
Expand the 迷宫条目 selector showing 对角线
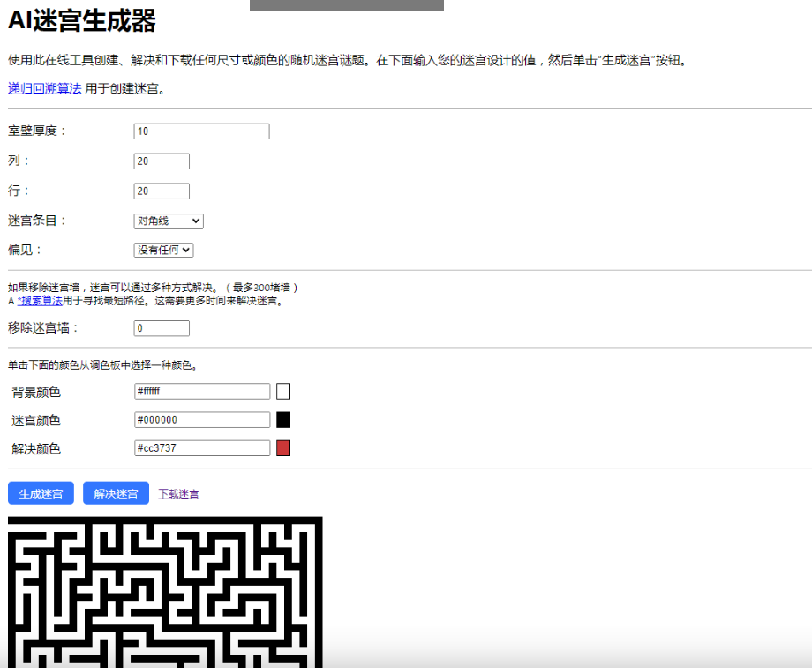[168, 221]
